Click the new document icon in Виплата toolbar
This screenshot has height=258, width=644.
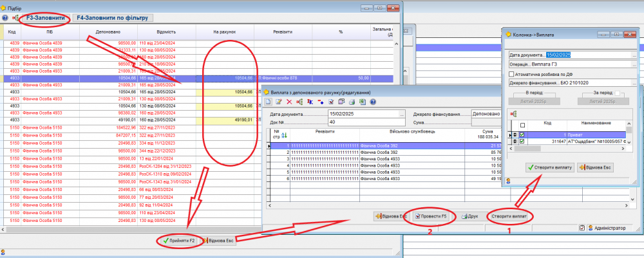click(269, 102)
